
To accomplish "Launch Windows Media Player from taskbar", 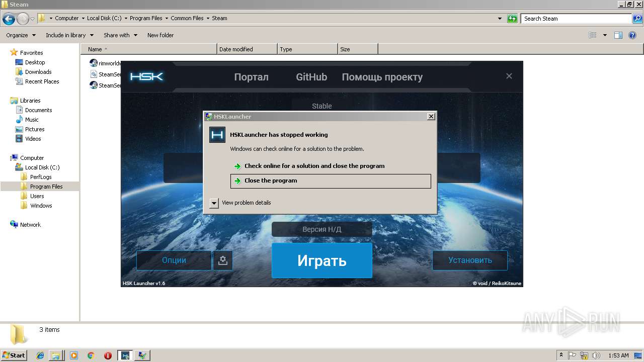I will coord(74,355).
